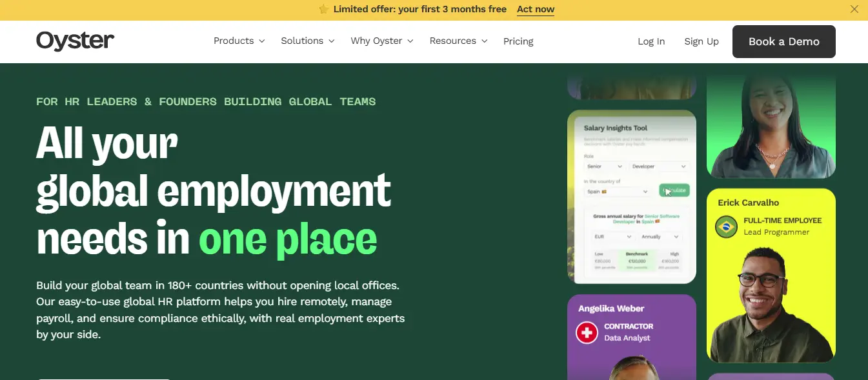Click the Brazil flag on Erick Carvalho's card

tap(726, 227)
